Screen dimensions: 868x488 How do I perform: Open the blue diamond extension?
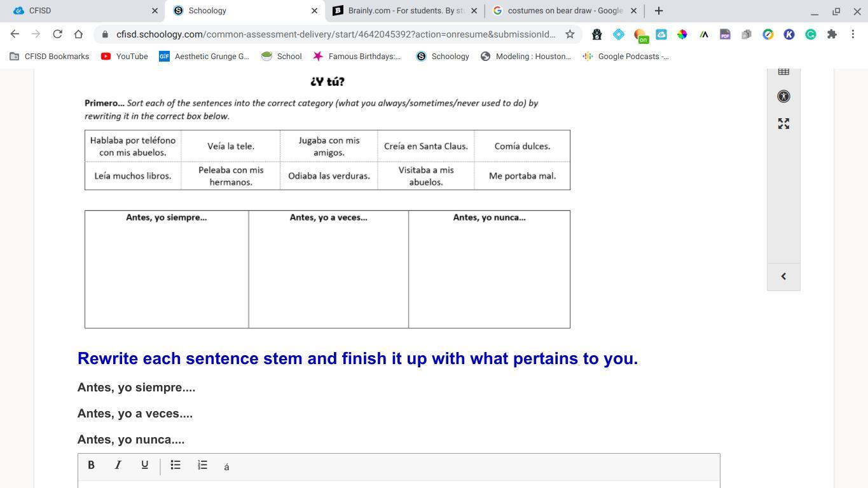[619, 34]
